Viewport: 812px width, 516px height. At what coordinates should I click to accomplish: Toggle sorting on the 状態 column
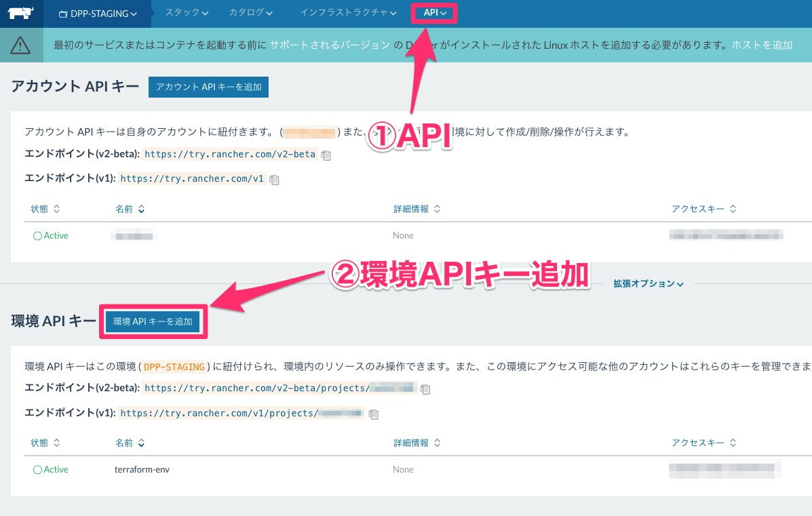(x=44, y=209)
